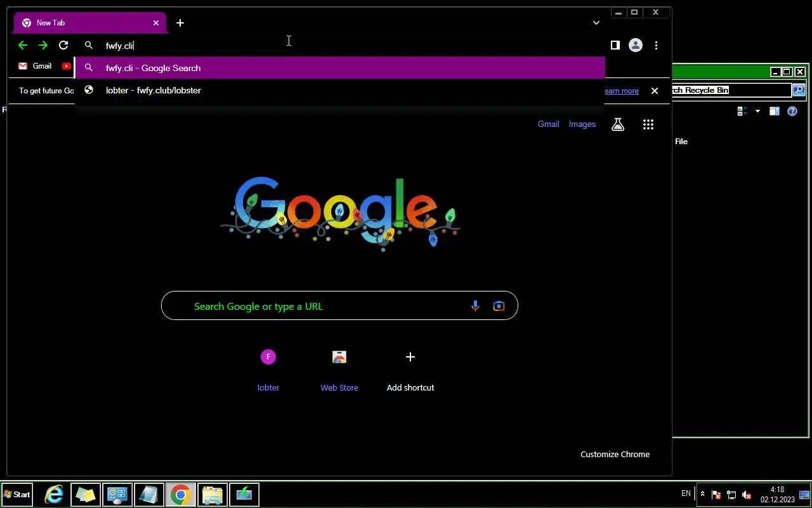
Task: Dismiss the infobar with X
Action: (655, 91)
